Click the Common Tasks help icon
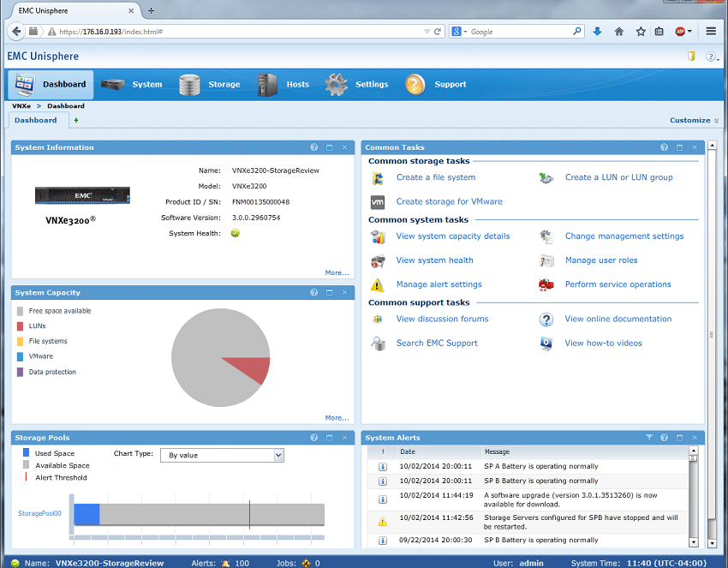Image resolution: width=728 pixels, height=568 pixels. click(665, 147)
